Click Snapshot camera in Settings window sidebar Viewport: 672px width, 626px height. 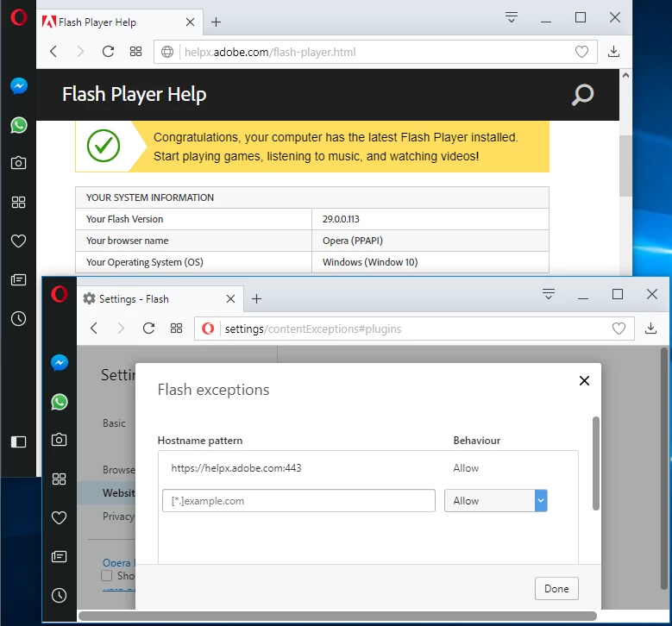tap(60, 440)
